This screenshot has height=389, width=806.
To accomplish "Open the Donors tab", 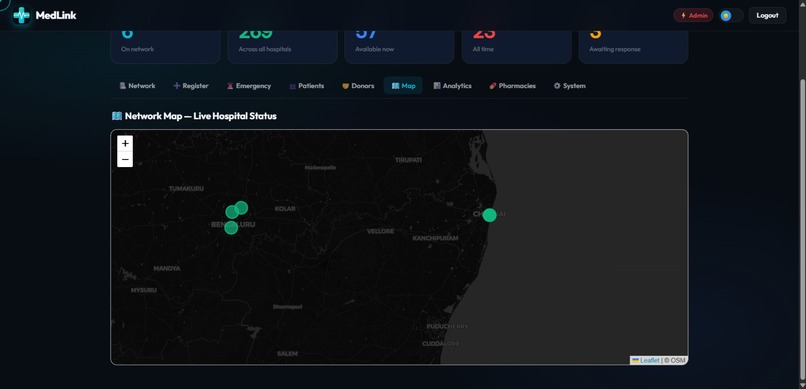I will pyautogui.click(x=358, y=86).
